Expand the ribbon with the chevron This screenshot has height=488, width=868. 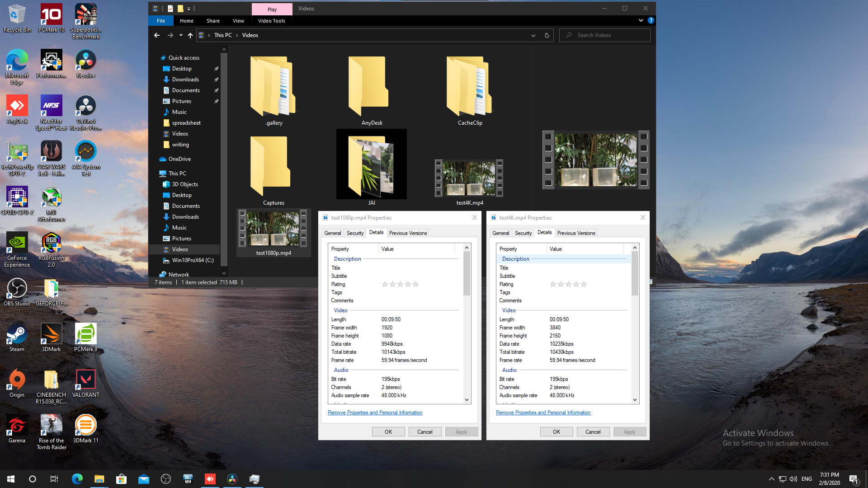[641, 21]
